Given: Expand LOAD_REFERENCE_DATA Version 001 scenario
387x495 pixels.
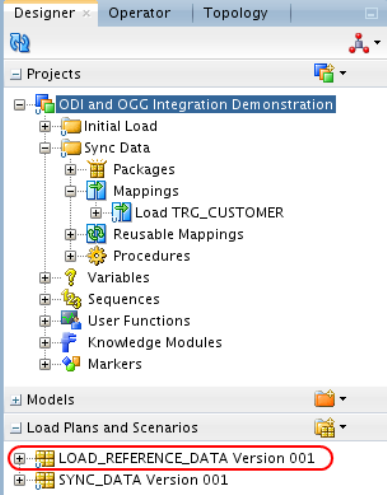Looking at the screenshot, I should click(x=19, y=459).
